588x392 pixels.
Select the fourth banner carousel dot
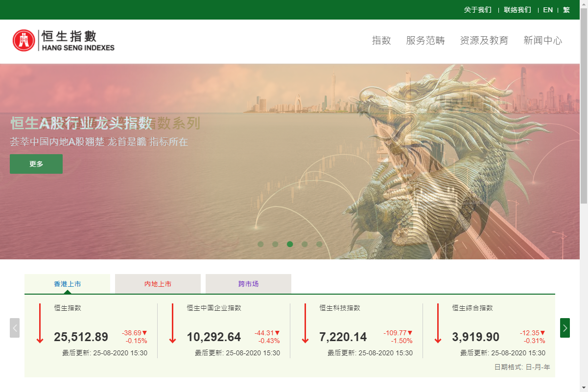click(x=305, y=244)
